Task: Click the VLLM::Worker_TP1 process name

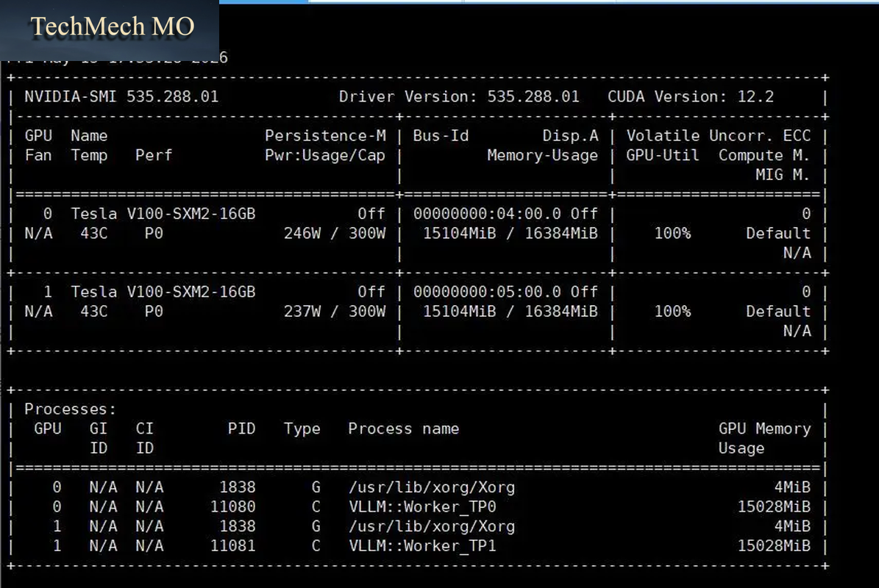Action: coord(422,546)
